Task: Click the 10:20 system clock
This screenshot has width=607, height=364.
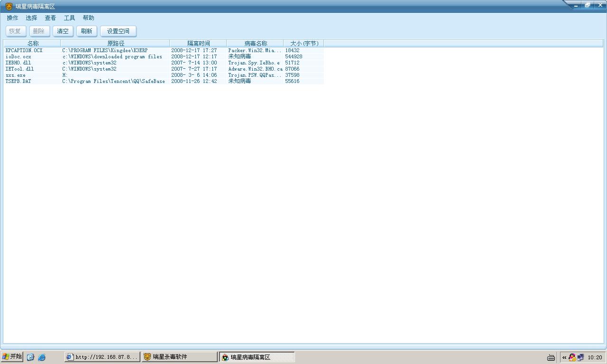Action: 595,357
